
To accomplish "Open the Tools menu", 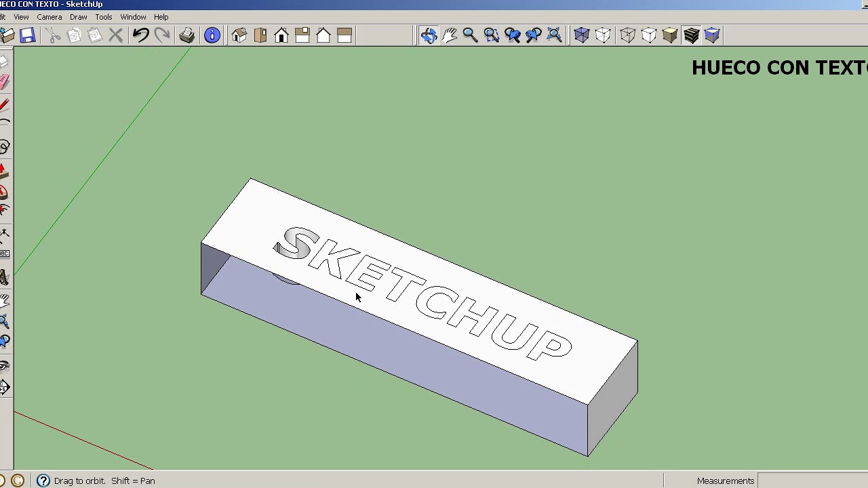I will point(104,17).
